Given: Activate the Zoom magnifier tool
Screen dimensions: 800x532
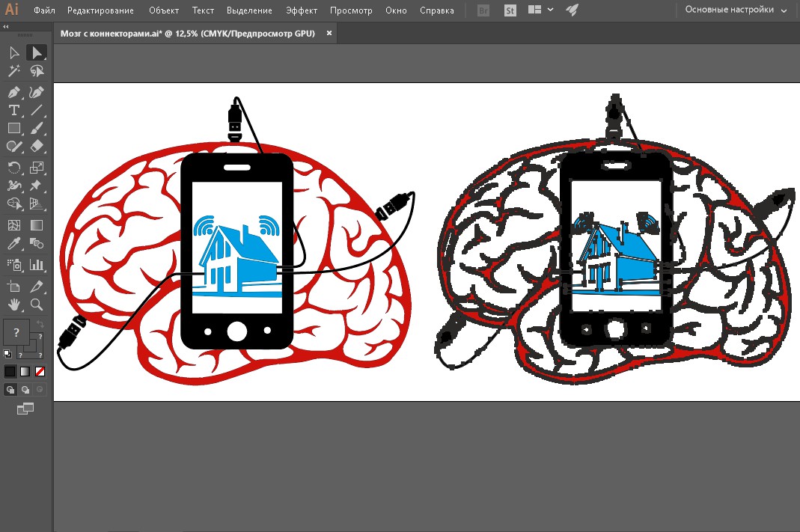Looking at the screenshot, I should point(36,305).
